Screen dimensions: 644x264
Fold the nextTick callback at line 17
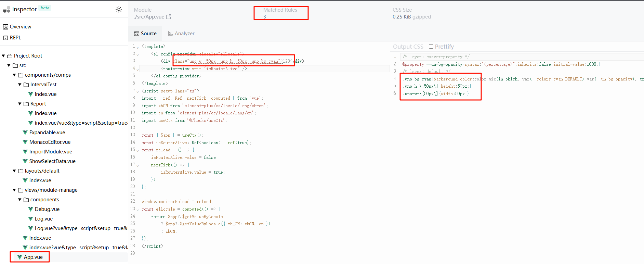pos(137,165)
